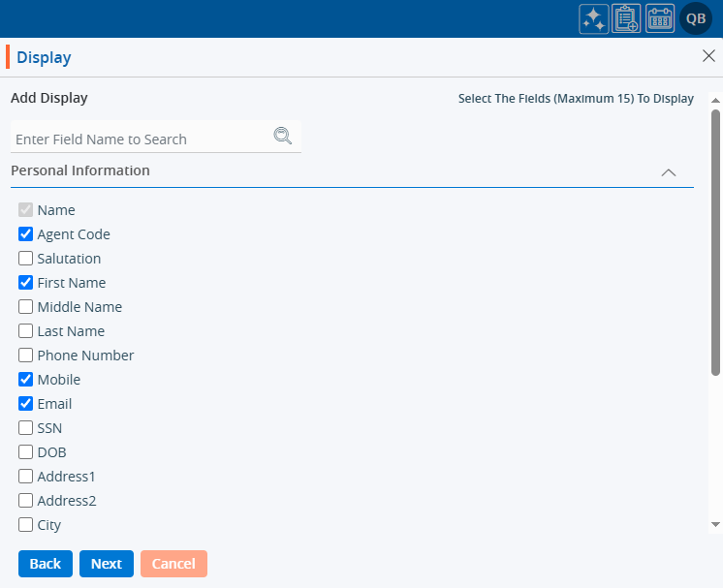The height and width of the screenshot is (588, 723).
Task: Check the DOB checkbox
Action: (x=26, y=452)
